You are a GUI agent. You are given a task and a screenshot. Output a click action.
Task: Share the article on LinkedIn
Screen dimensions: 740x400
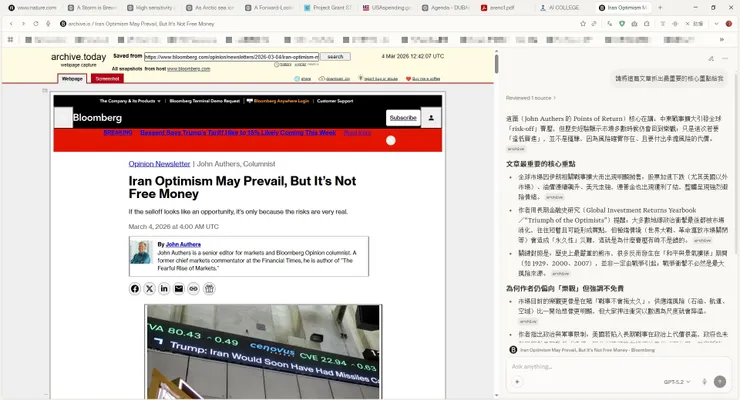click(164, 289)
